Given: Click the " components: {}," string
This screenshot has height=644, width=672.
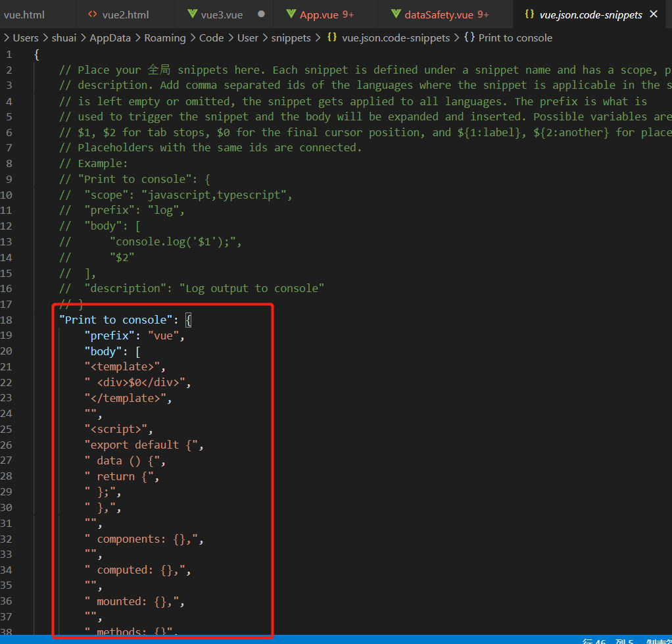Looking at the screenshot, I should tap(141, 539).
